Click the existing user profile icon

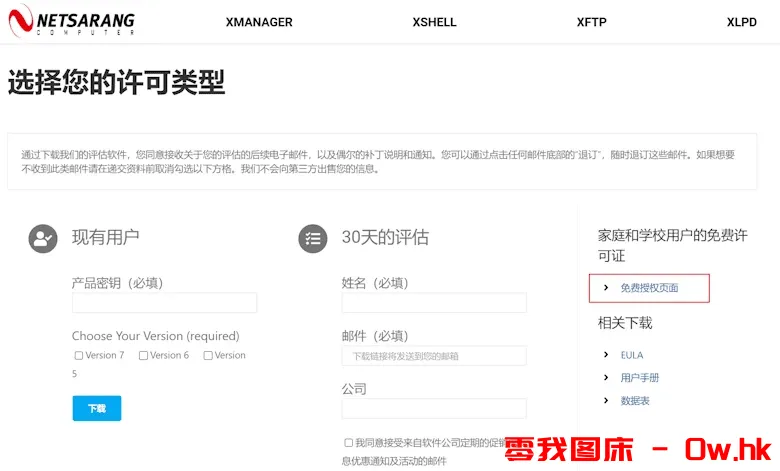tap(43, 238)
